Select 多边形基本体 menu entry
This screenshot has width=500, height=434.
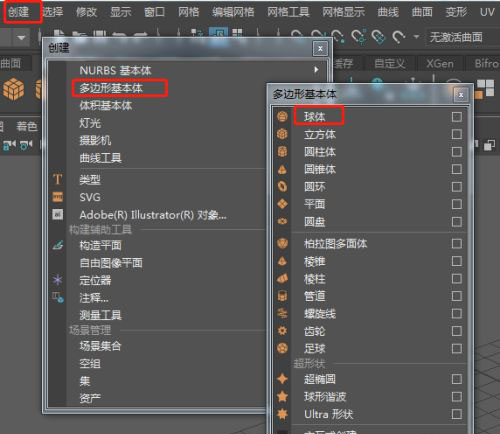[111, 88]
